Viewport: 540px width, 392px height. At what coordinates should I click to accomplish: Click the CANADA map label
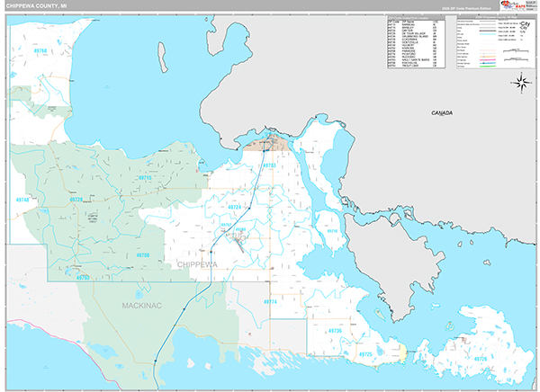pos(441,114)
